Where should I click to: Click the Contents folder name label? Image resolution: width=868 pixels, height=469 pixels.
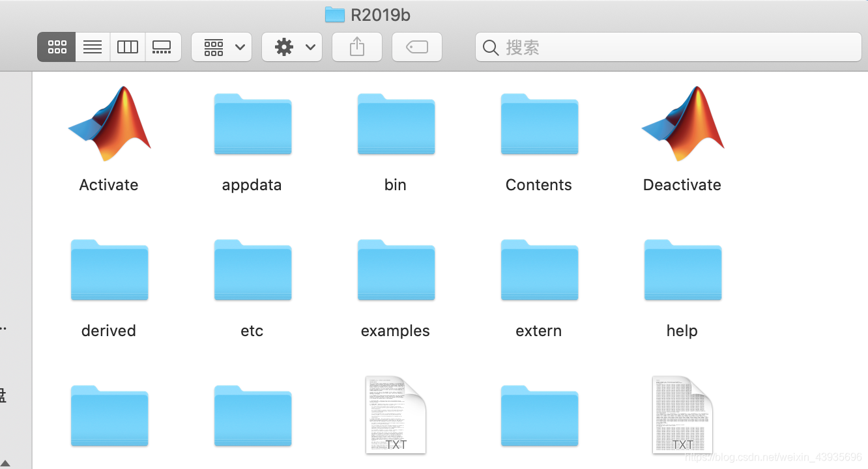(x=539, y=185)
